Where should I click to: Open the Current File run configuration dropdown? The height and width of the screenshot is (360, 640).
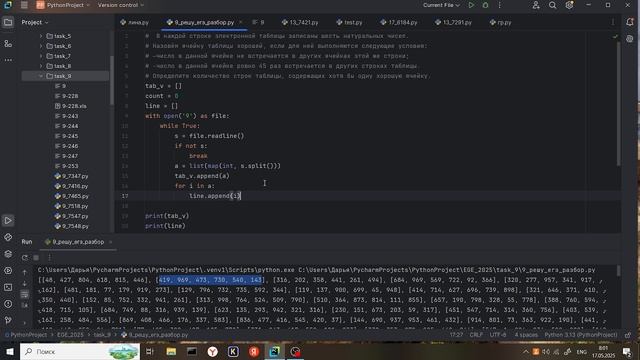[x=441, y=5]
